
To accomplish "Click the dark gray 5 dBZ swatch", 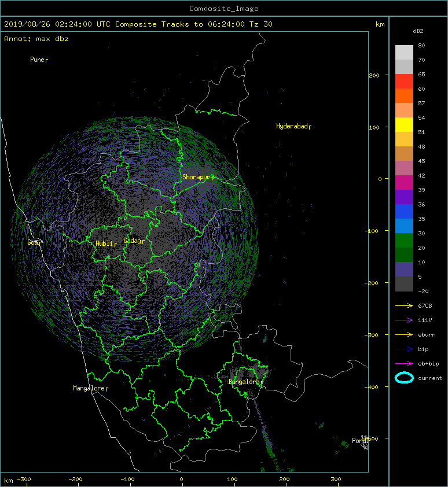I will [x=404, y=283].
